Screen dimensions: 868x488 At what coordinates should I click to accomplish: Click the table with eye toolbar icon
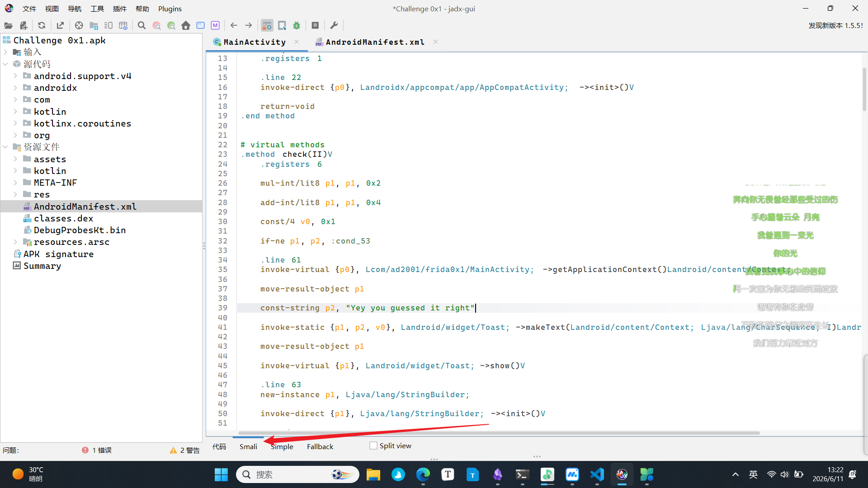point(123,25)
